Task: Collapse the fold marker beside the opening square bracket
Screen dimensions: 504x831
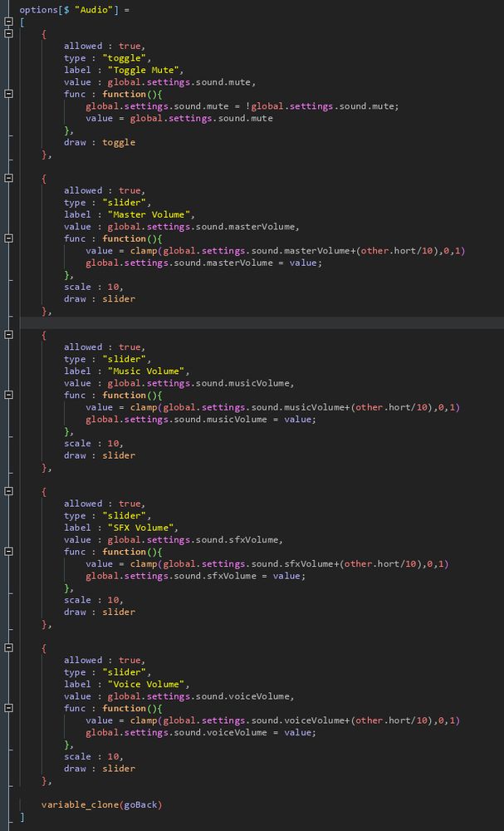Action: [x=8, y=22]
